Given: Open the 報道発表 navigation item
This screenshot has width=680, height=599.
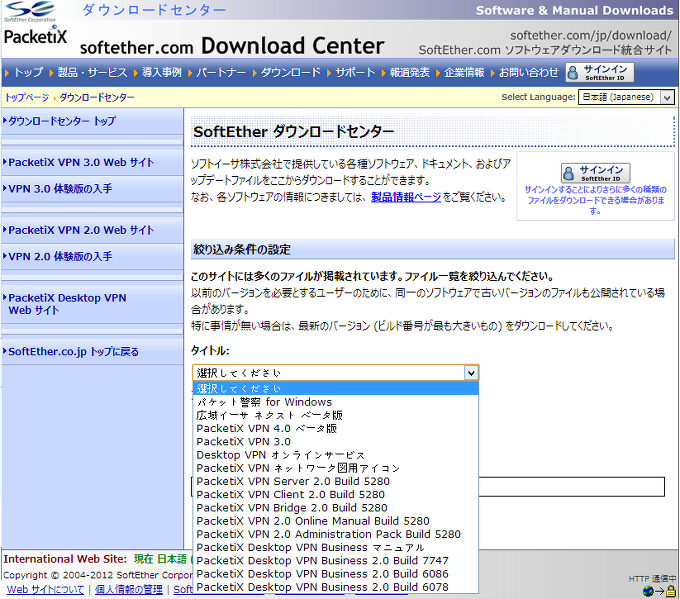Looking at the screenshot, I should point(409,72).
